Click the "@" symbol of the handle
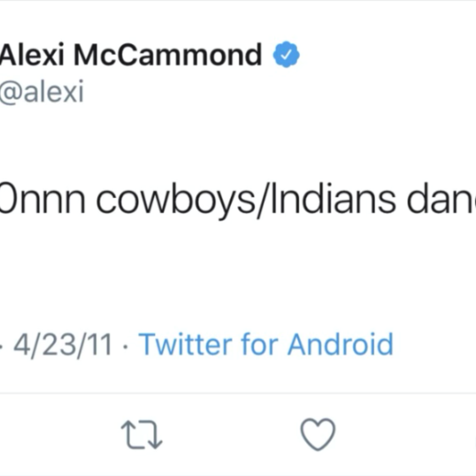Image resolution: width=476 pixels, height=476 pixels. [10, 92]
